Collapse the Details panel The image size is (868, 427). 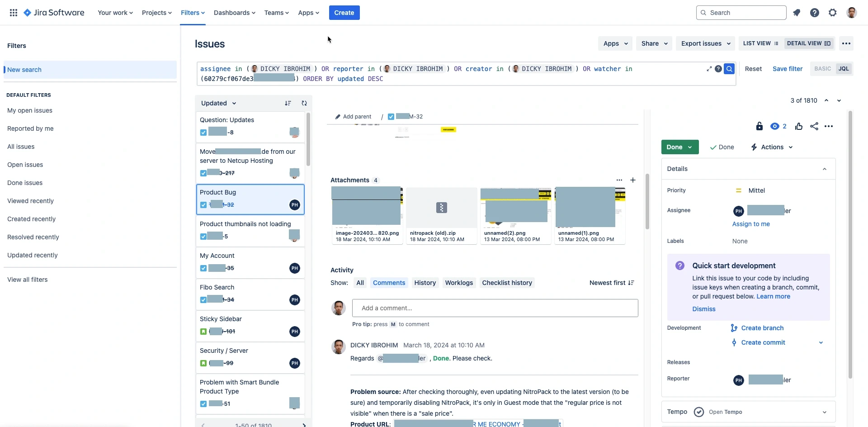(825, 169)
